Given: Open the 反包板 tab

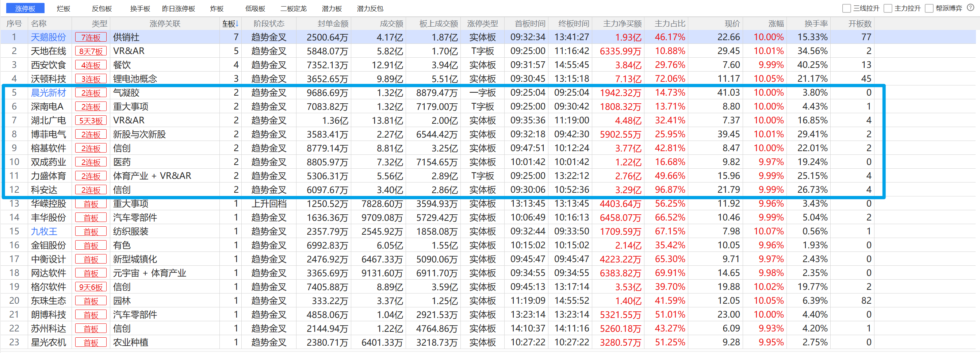Looking at the screenshot, I should tap(102, 8).
